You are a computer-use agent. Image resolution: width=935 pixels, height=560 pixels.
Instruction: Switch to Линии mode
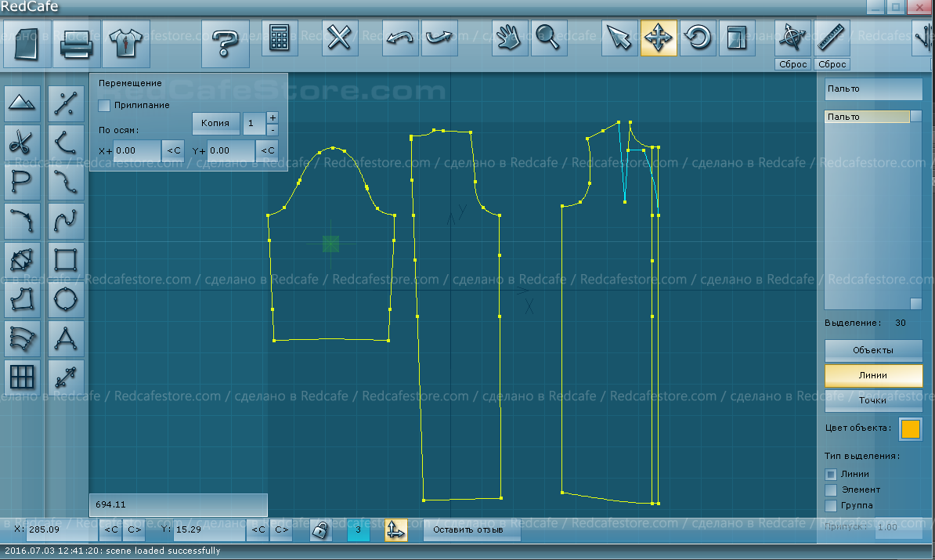pos(873,375)
